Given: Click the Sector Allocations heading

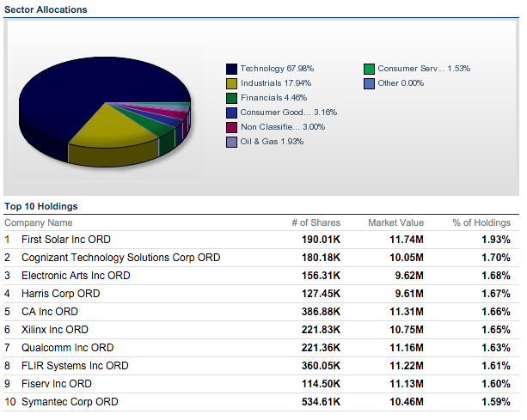Looking at the screenshot, I should (46, 9).
